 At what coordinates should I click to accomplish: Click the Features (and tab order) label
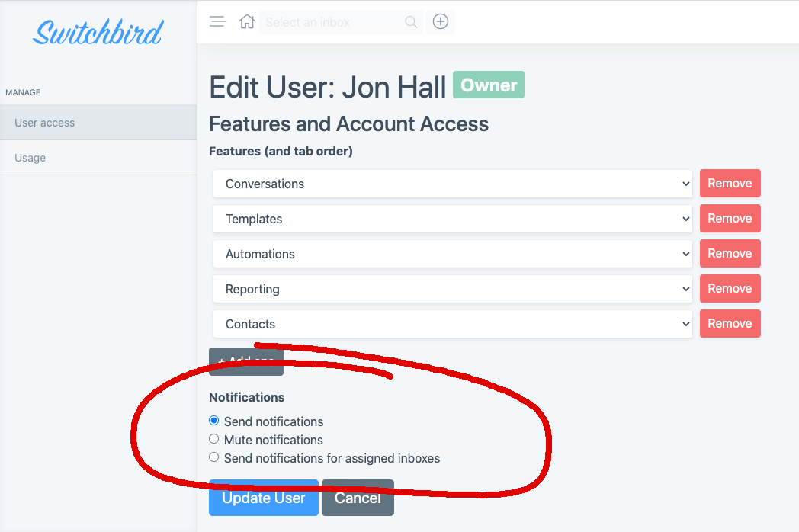tap(281, 152)
